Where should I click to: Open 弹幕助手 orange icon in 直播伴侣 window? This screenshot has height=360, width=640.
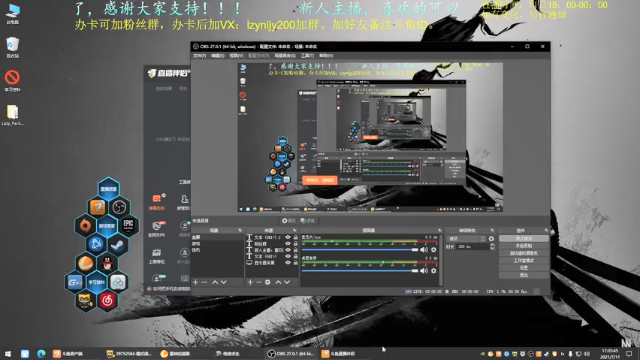[x=157, y=199]
